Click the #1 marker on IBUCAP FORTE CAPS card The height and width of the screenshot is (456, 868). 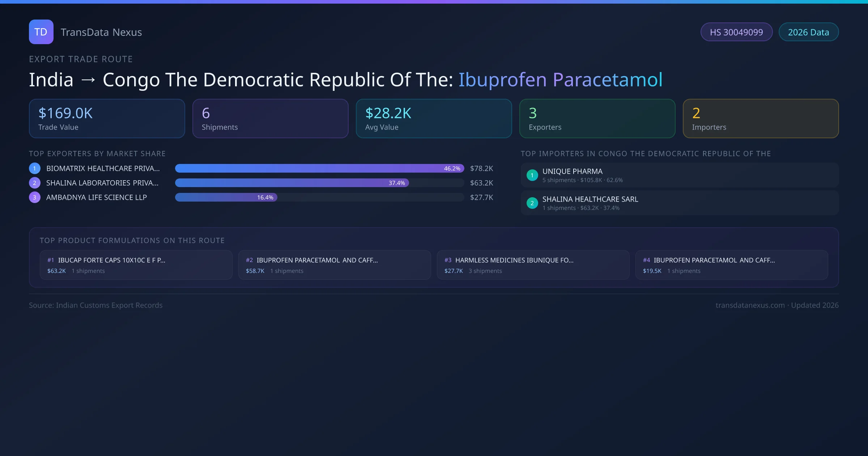[x=50, y=260]
